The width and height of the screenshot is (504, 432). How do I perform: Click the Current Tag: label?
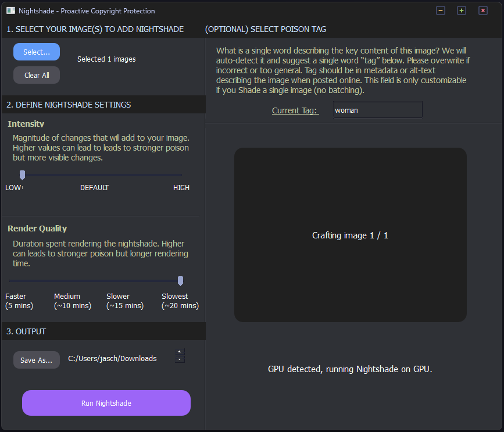pyautogui.click(x=295, y=110)
